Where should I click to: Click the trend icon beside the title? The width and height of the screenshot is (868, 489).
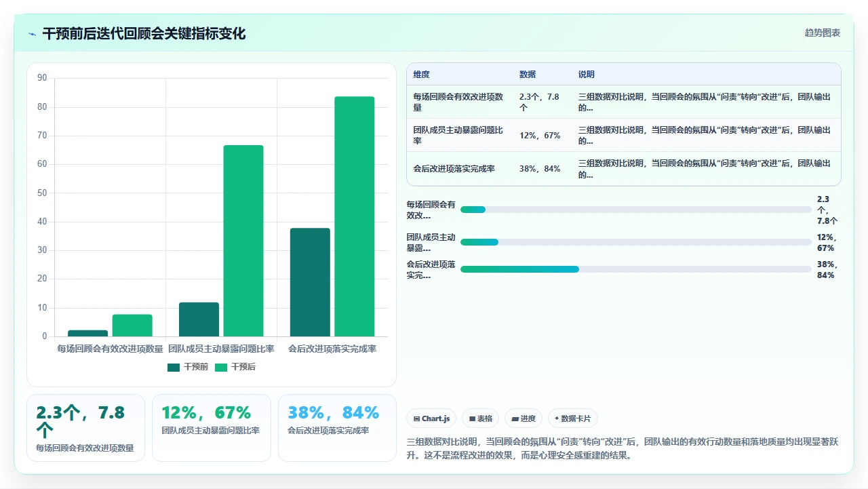tap(33, 34)
